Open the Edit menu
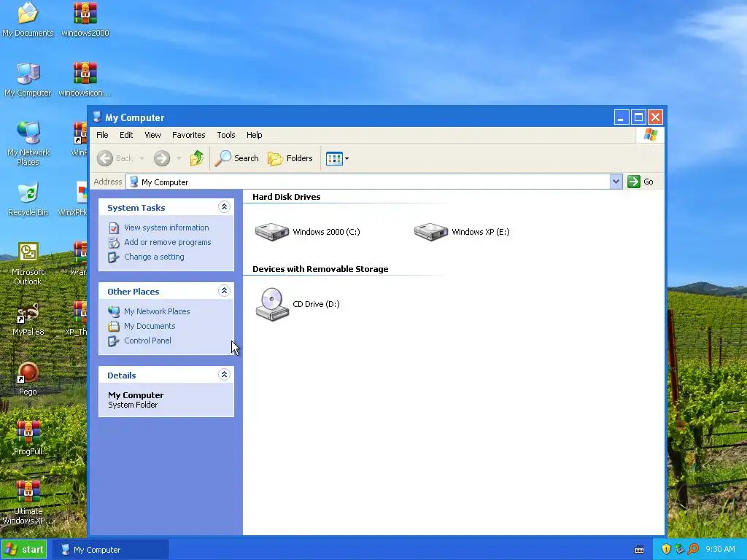This screenshot has height=560, width=747. (x=126, y=135)
